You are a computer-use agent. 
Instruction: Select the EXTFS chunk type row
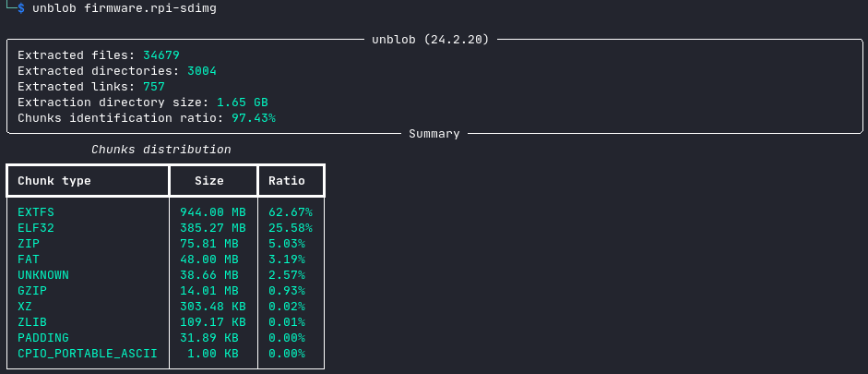click(x=165, y=212)
